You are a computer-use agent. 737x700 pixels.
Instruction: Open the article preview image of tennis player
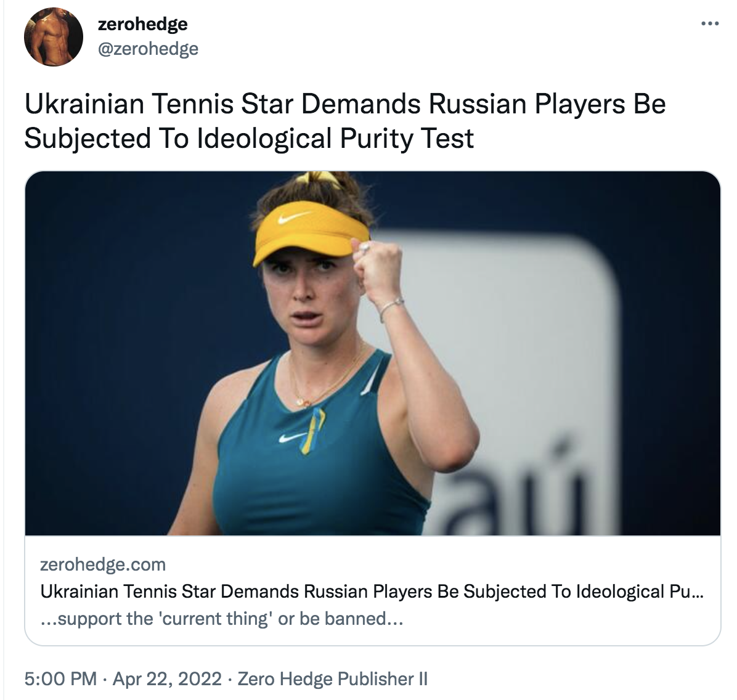coord(372,352)
